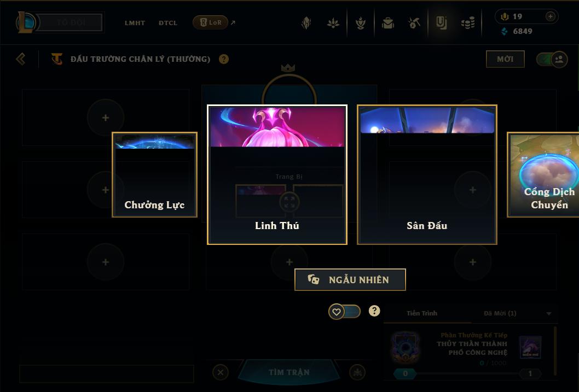
Task: Open the Tiến Trình tab
Action: [x=422, y=313]
